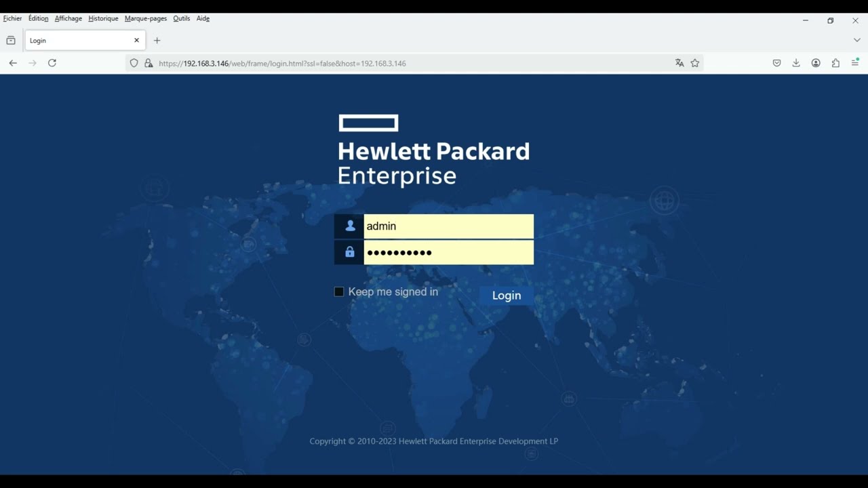Reload the page with refresh icon
This screenshot has width=868, height=488.
(x=52, y=63)
